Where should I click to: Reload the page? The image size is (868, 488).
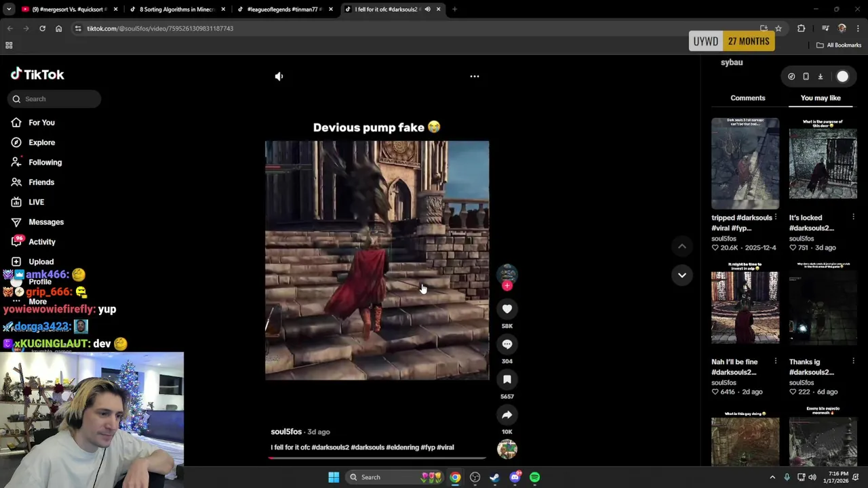[x=42, y=28]
